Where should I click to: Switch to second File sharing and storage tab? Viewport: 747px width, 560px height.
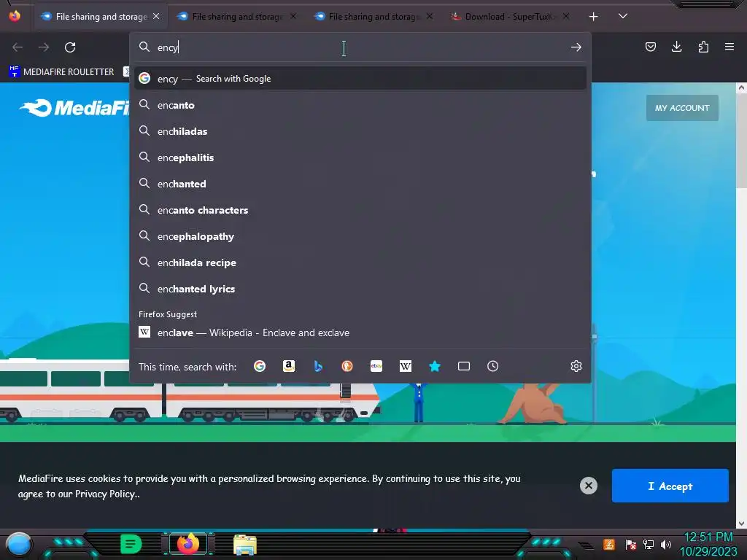click(237, 17)
